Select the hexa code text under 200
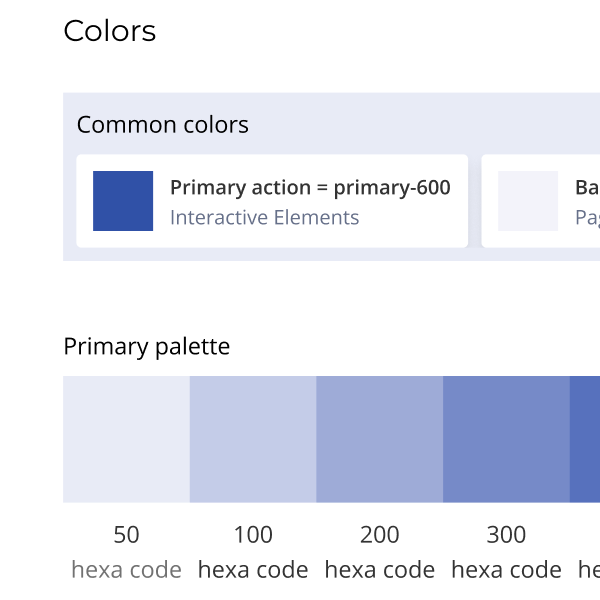 (x=380, y=570)
